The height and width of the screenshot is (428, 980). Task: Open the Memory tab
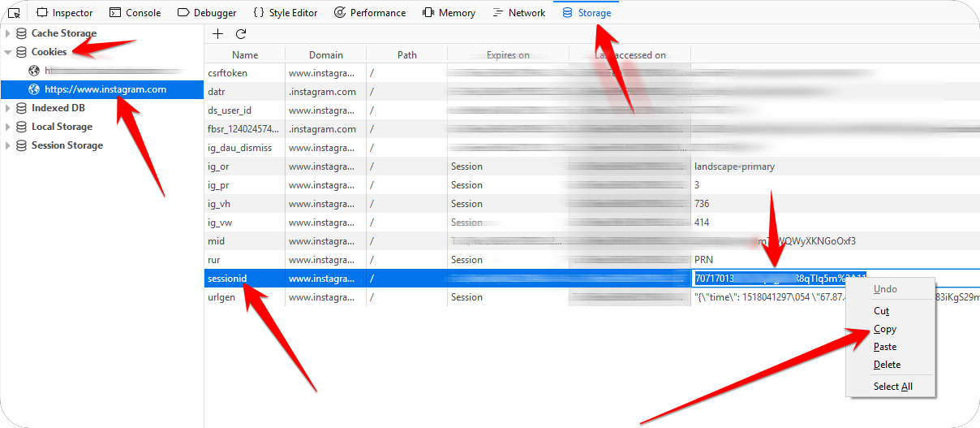[449, 13]
